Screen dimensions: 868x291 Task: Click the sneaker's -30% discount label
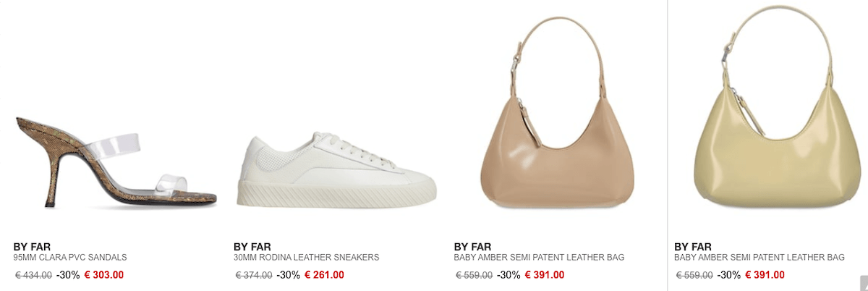coord(288,275)
